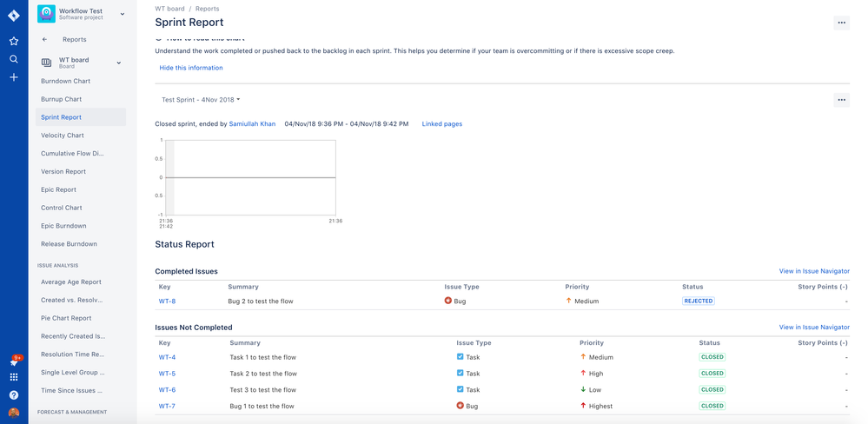Click the CLOSED status badge for WT-4

[x=712, y=357]
